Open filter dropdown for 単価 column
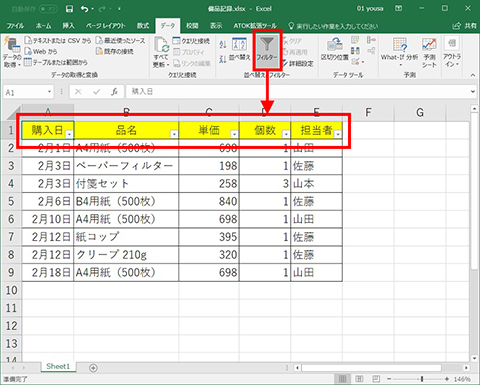The image size is (480, 385). click(234, 134)
